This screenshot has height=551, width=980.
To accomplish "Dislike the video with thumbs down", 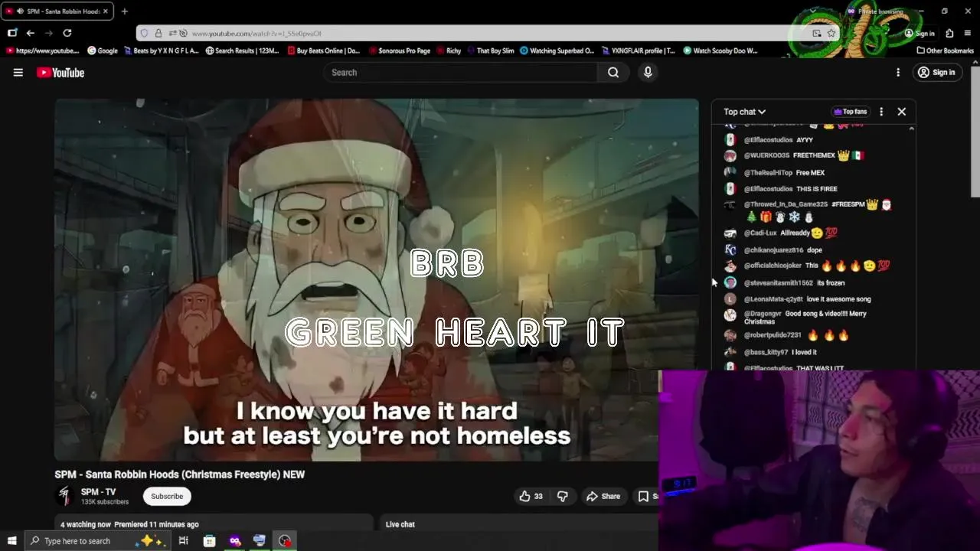I will pos(563,496).
